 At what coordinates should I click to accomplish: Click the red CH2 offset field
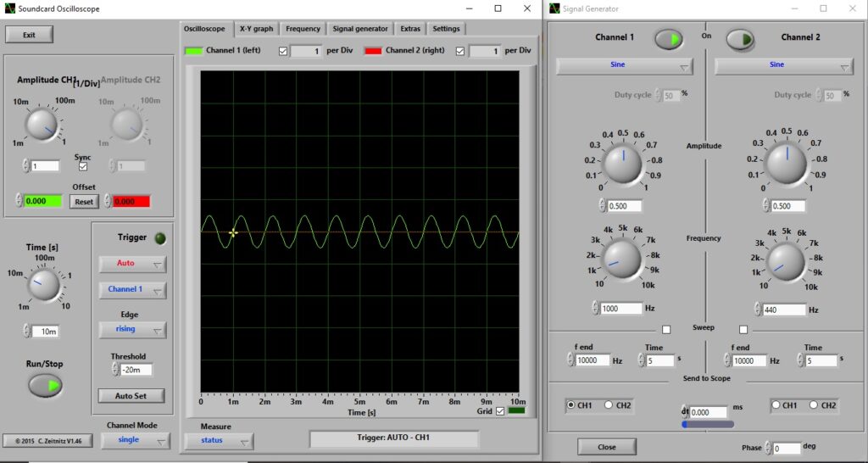click(x=131, y=201)
